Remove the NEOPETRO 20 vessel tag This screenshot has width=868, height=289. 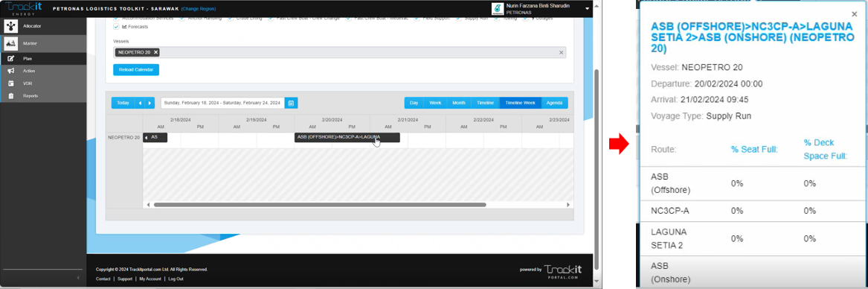click(x=156, y=52)
